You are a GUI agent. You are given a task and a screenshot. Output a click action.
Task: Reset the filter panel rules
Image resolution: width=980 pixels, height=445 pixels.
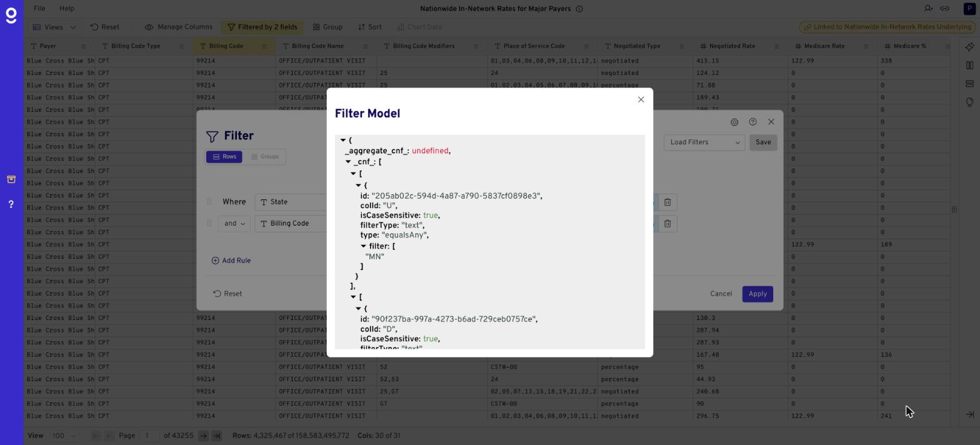point(227,294)
